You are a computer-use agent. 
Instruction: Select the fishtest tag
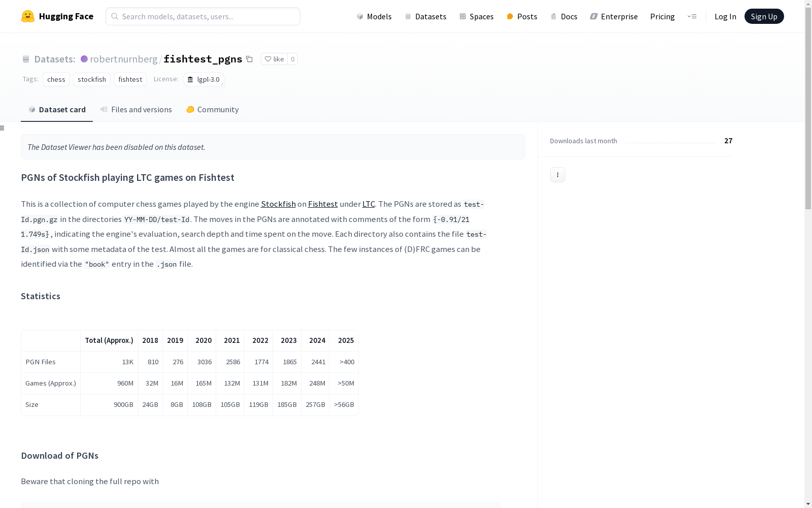click(130, 79)
